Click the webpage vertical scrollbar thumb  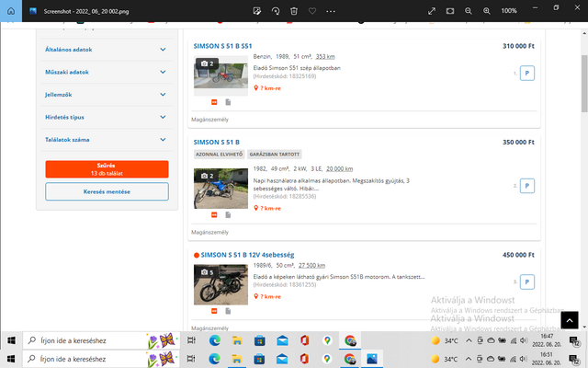pos(584,84)
